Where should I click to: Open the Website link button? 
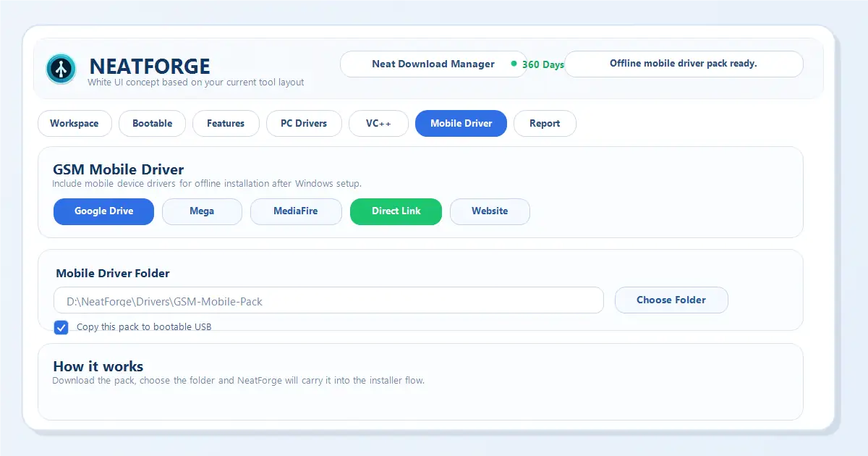pos(490,211)
